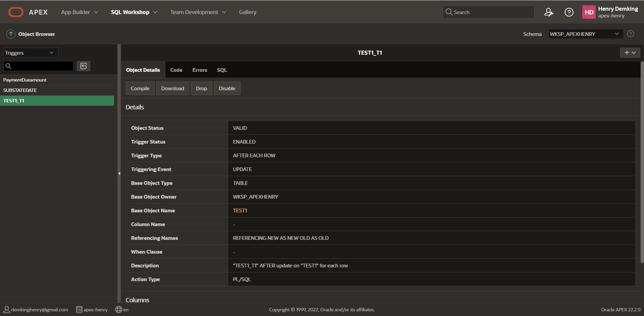This screenshot has height=316, width=644.
Task: Open the Schema dropdown WKSP_APEXHENRY
Action: [586, 34]
